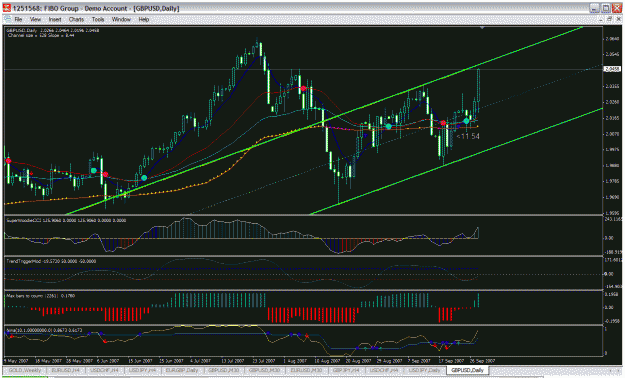625x378 pixels.
Task: Click the '10 Aug 2007' date on time axis
Action: (326, 361)
